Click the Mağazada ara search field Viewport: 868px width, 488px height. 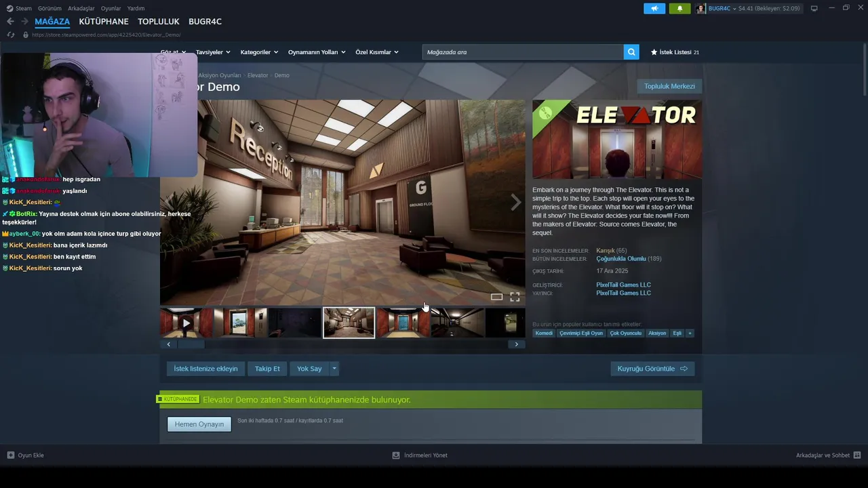(523, 52)
